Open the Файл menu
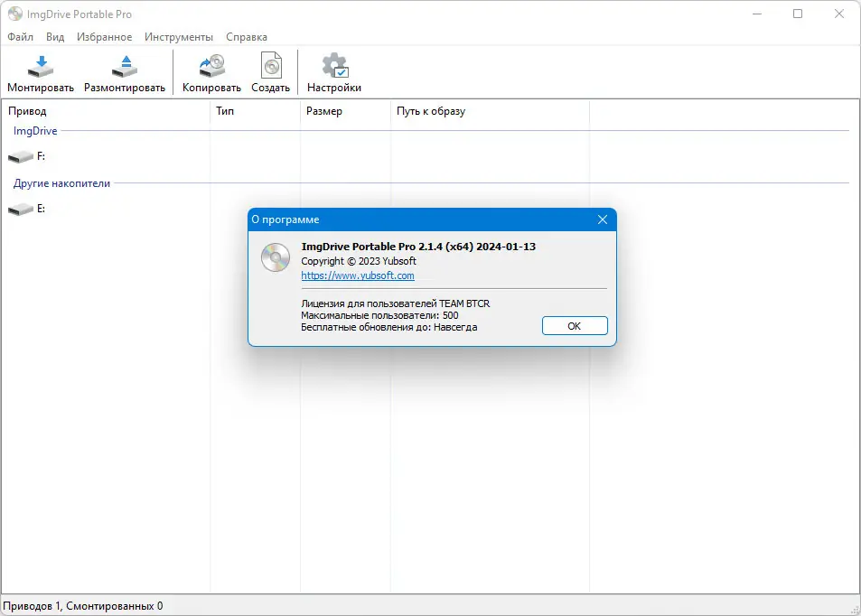The width and height of the screenshot is (861, 616). tap(20, 37)
